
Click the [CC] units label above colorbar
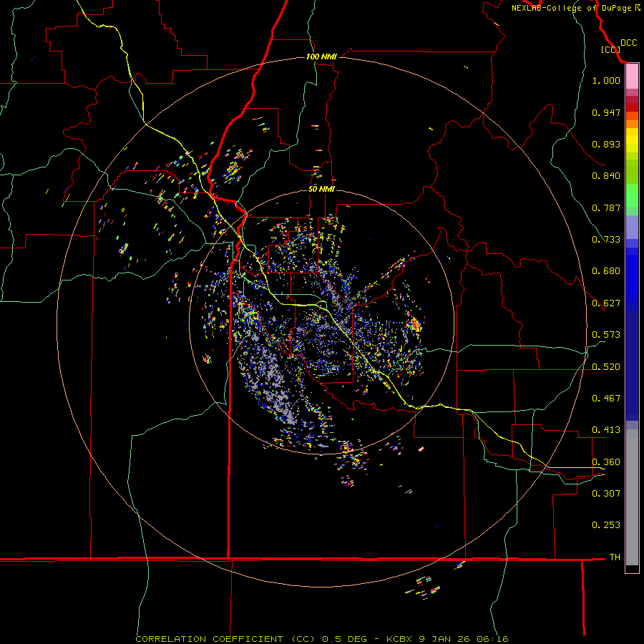click(610, 49)
